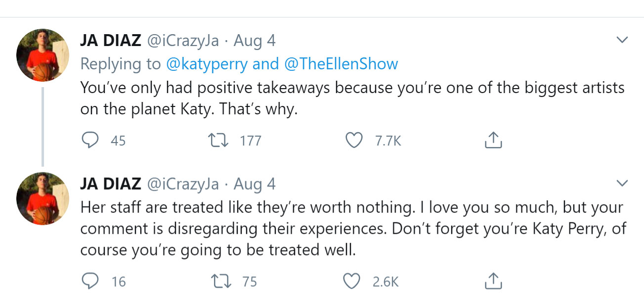This screenshot has height=298, width=644.
Task: Click the @iCrazyJa handle on first tweet
Action: pyautogui.click(x=183, y=41)
